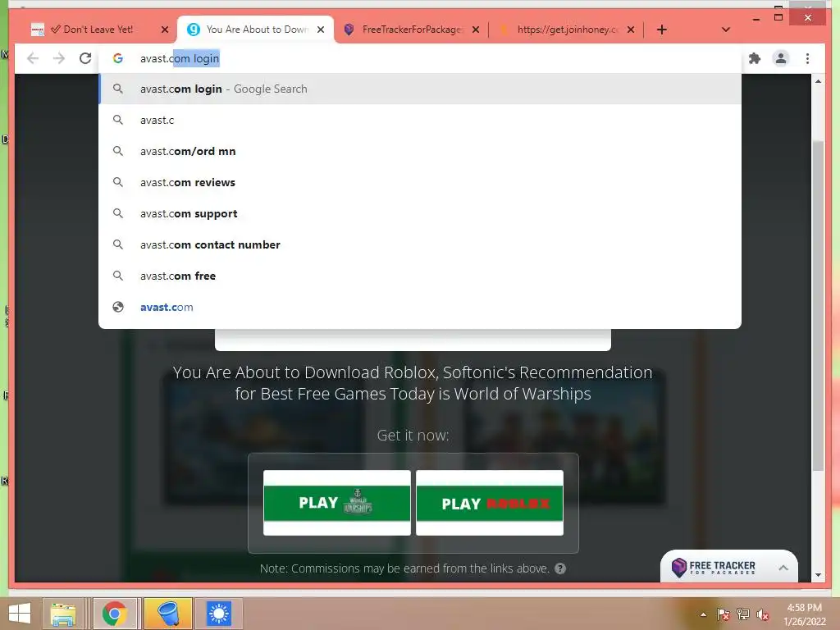
Task: Select the avast.com contact number suggestion
Action: (x=420, y=244)
